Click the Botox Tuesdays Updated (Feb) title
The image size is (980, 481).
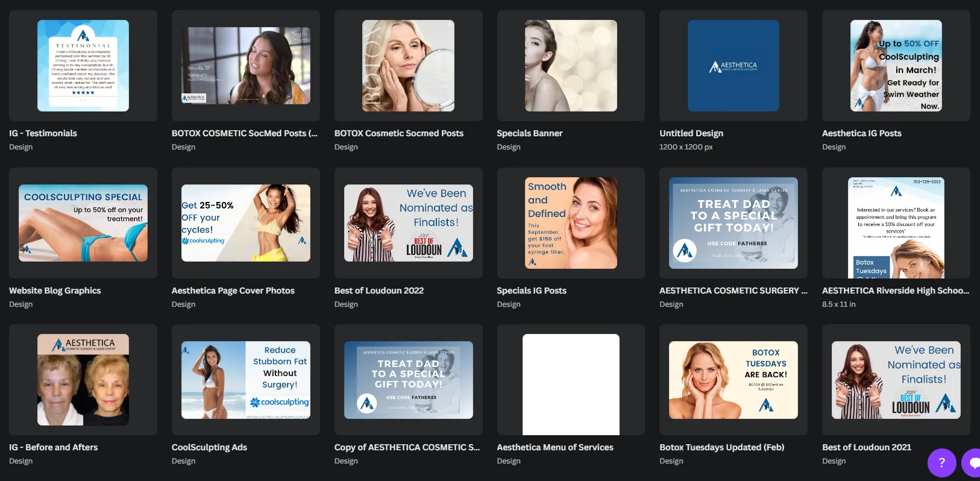(x=722, y=447)
